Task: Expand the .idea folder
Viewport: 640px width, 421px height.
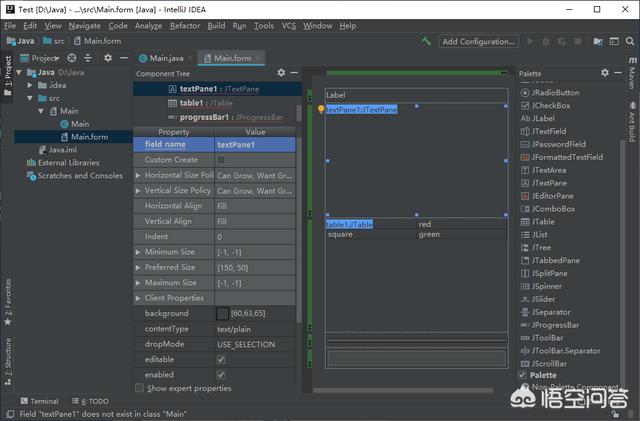Action: pos(29,85)
